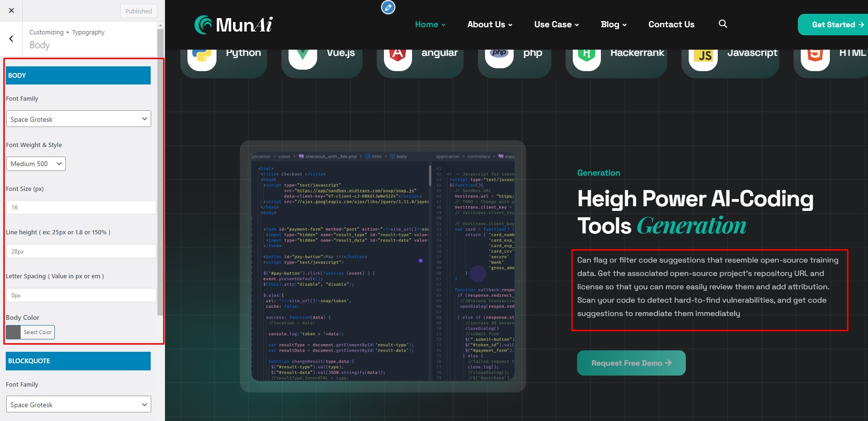Click the Contact Us menu item
This screenshot has height=421, width=868.
(x=671, y=24)
